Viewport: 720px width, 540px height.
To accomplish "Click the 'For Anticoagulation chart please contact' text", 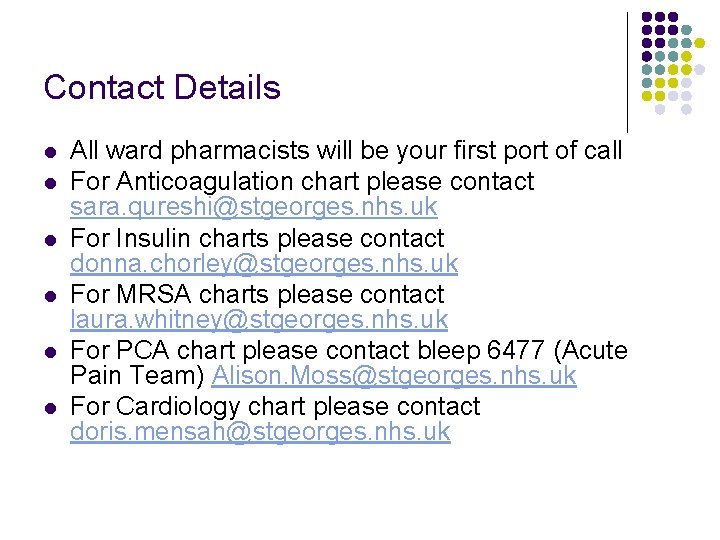I will tap(302, 182).
